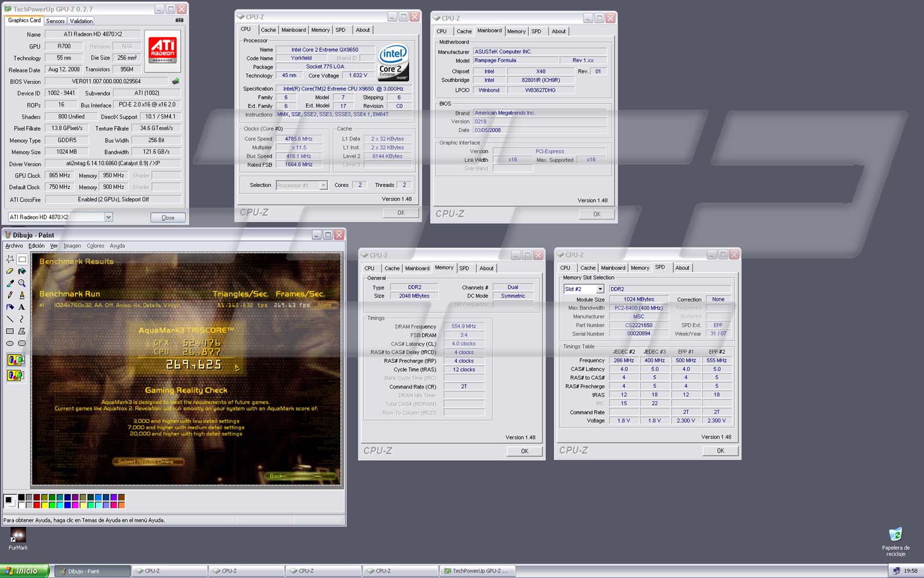The height and width of the screenshot is (578, 924).
Task: Select the Airbrush spray tool
Action: 10,307
